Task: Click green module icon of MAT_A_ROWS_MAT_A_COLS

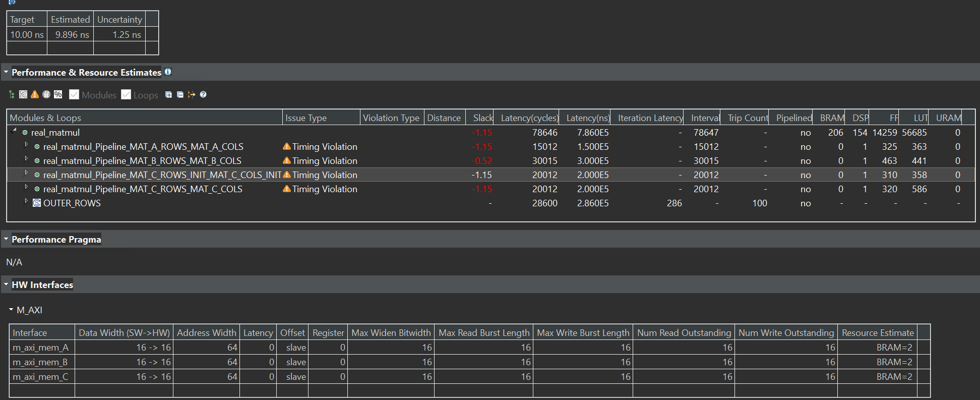Action: (x=37, y=147)
